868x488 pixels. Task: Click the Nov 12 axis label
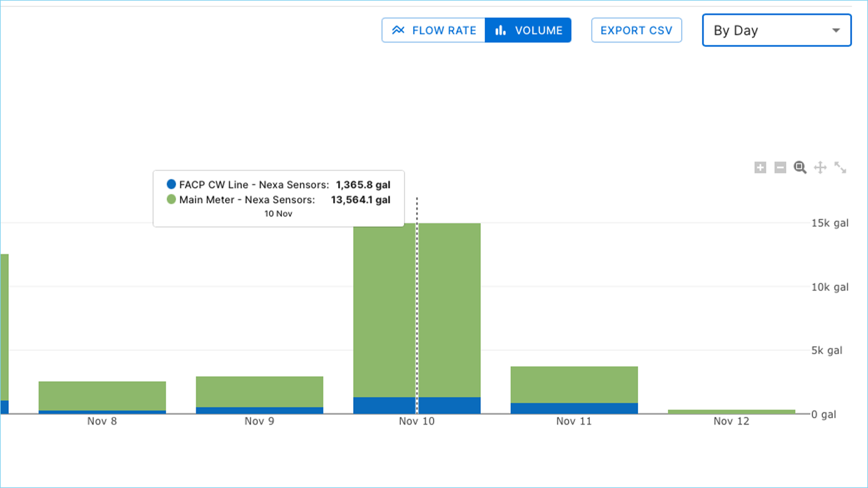tap(731, 421)
